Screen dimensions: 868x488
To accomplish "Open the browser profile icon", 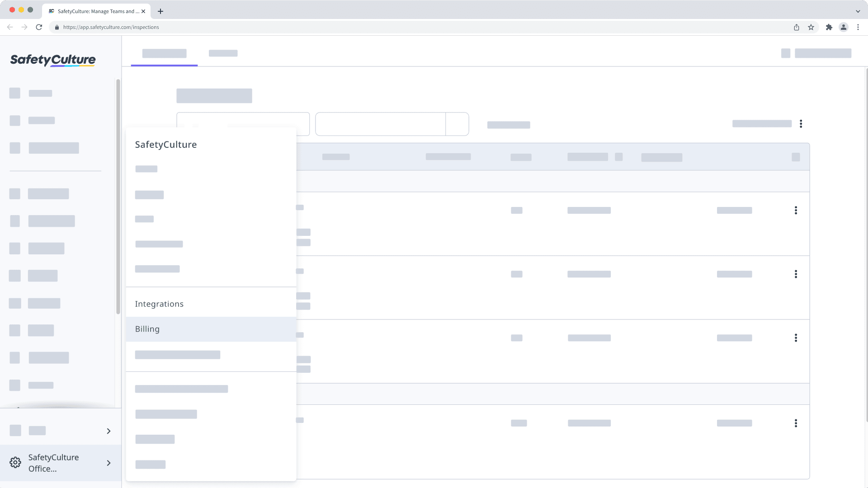I will tap(844, 27).
